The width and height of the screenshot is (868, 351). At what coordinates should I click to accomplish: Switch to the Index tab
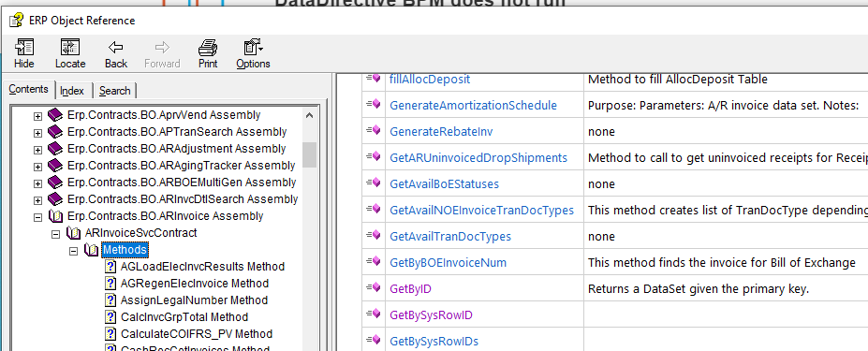tap(72, 91)
